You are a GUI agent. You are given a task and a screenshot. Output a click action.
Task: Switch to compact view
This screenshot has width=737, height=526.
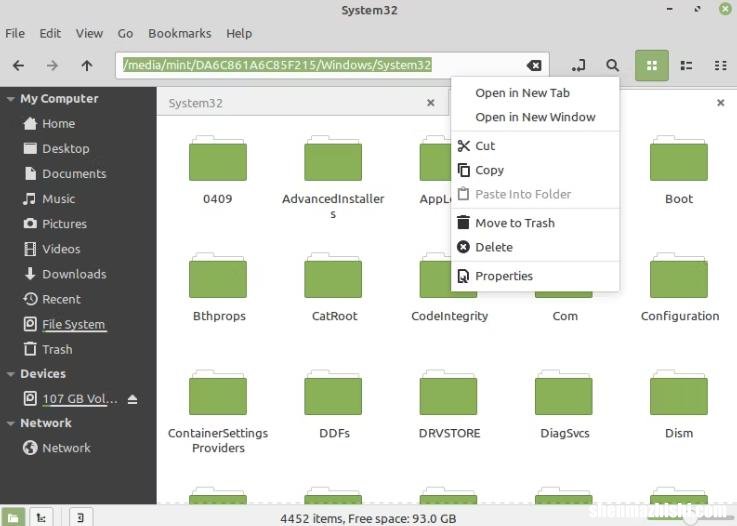[721, 65]
